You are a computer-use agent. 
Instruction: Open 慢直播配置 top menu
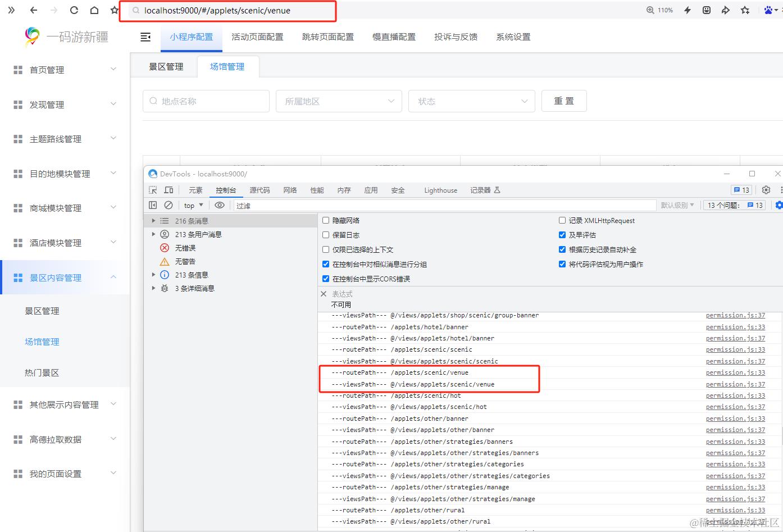tap(394, 37)
